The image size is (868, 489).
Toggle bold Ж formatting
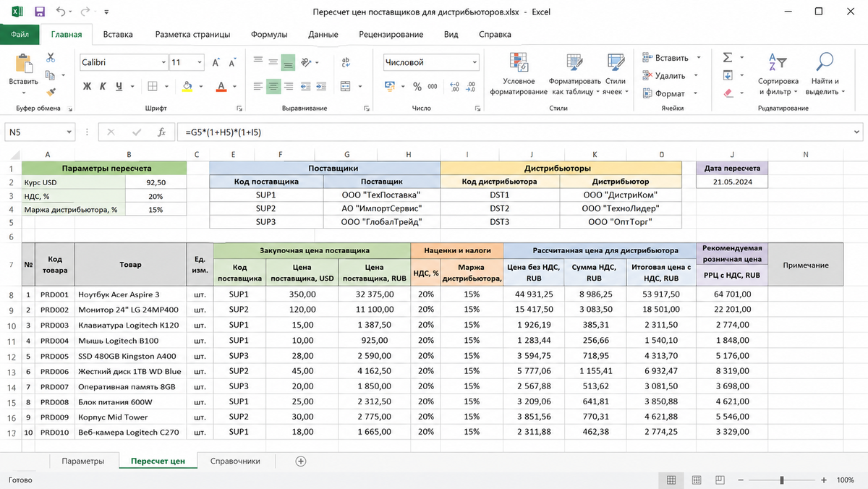(88, 87)
